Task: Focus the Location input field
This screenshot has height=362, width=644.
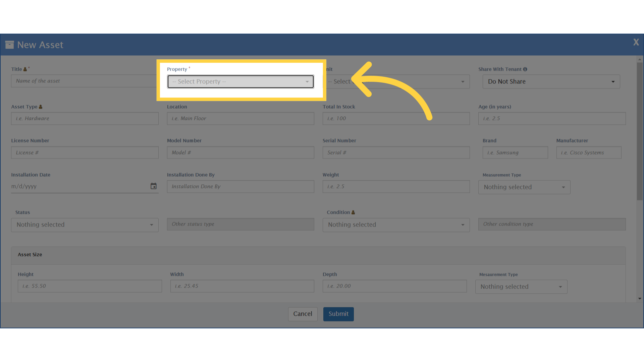Action: tap(240, 118)
